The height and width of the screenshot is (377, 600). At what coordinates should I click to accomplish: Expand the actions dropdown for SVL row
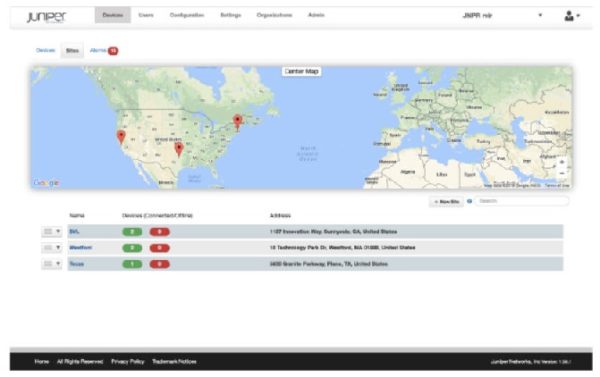coord(52,232)
